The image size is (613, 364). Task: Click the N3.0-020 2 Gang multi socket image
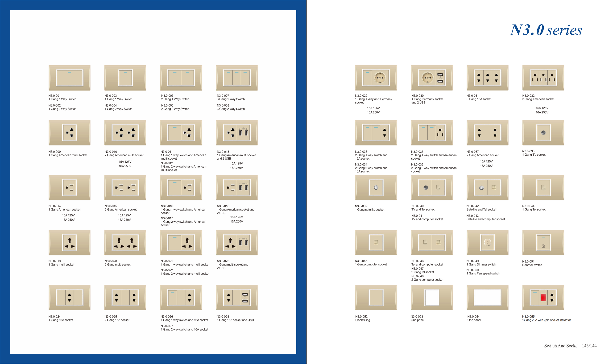point(125,243)
